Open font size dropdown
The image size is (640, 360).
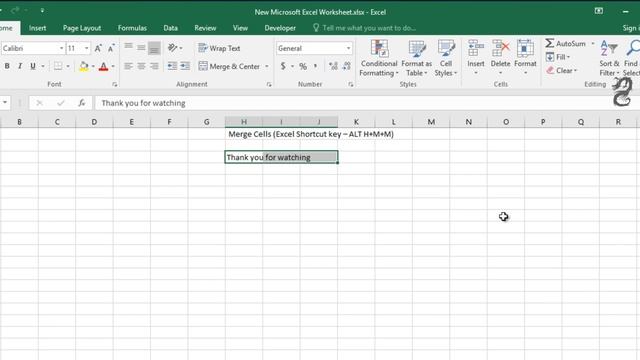pyautogui.click(x=87, y=48)
